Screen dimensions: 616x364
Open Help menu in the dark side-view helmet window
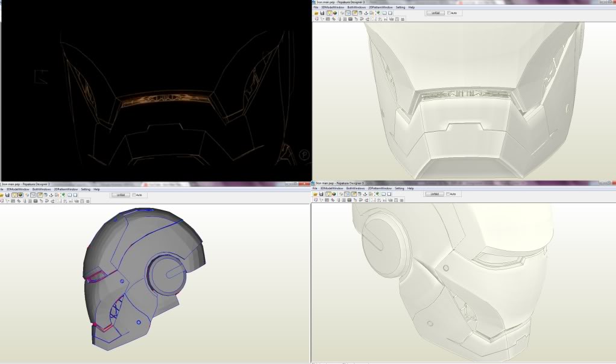pyautogui.click(x=96, y=189)
